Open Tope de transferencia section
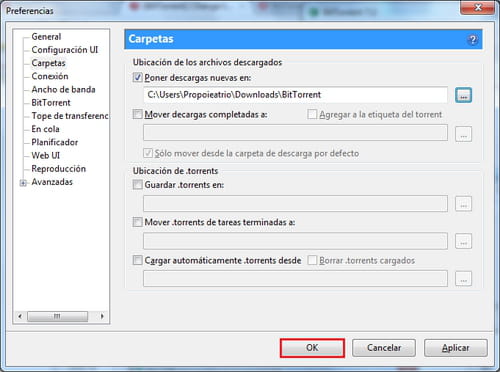Screen dimensions: 500x372 coord(70,116)
